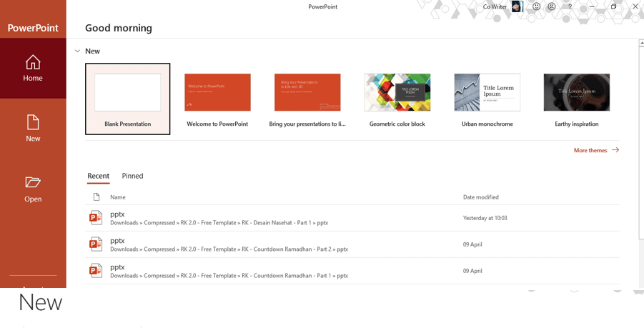The width and height of the screenshot is (644, 328).
Task: Open the folder icon labeled Open
Action: pyautogui.click(x=33, y=182)
